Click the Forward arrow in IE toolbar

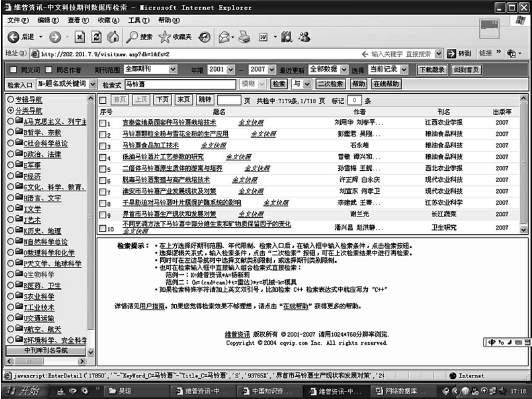tap(54, 37)
